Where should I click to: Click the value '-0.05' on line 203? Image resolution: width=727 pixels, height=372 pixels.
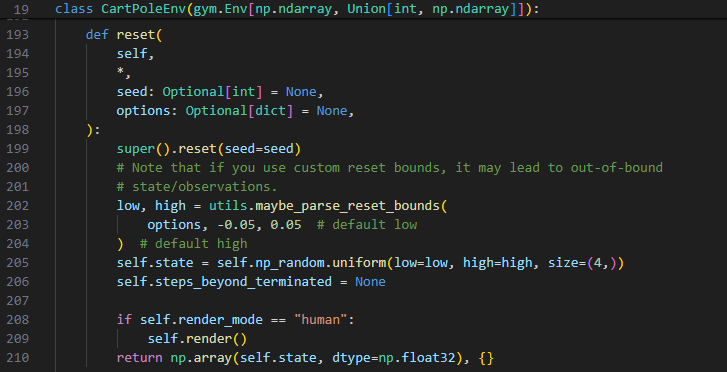236,225
